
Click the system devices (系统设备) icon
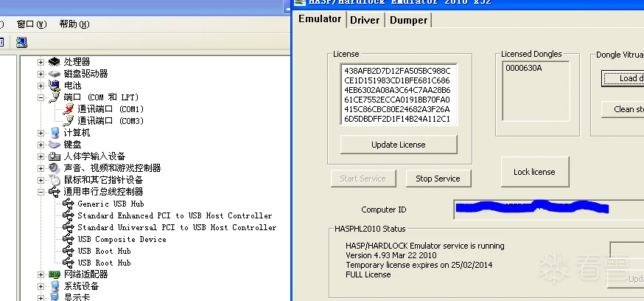55,286
